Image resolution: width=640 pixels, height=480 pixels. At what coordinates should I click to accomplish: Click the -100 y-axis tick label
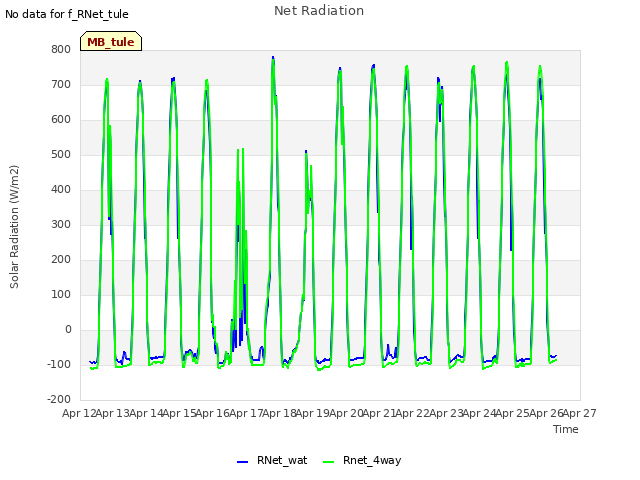coord(59,364)
